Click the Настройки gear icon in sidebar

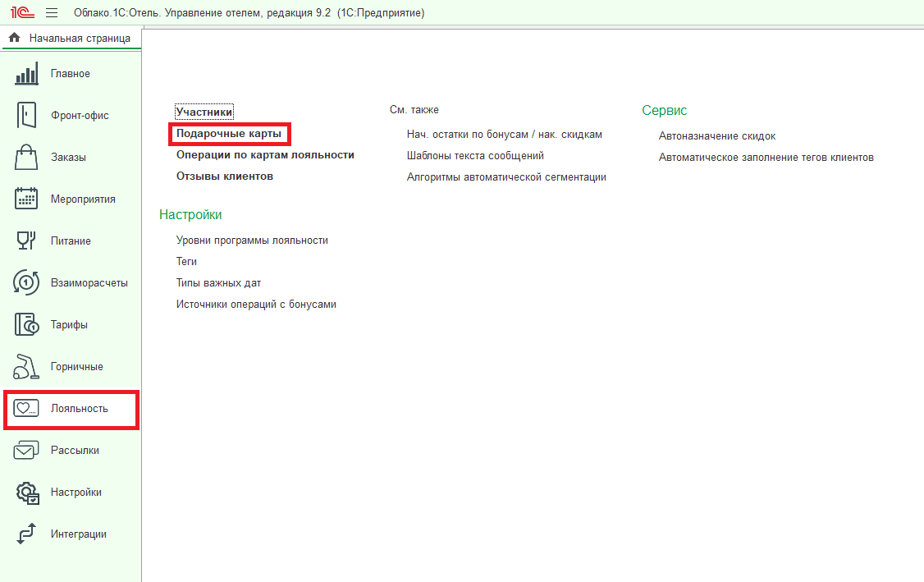(27, 493)
